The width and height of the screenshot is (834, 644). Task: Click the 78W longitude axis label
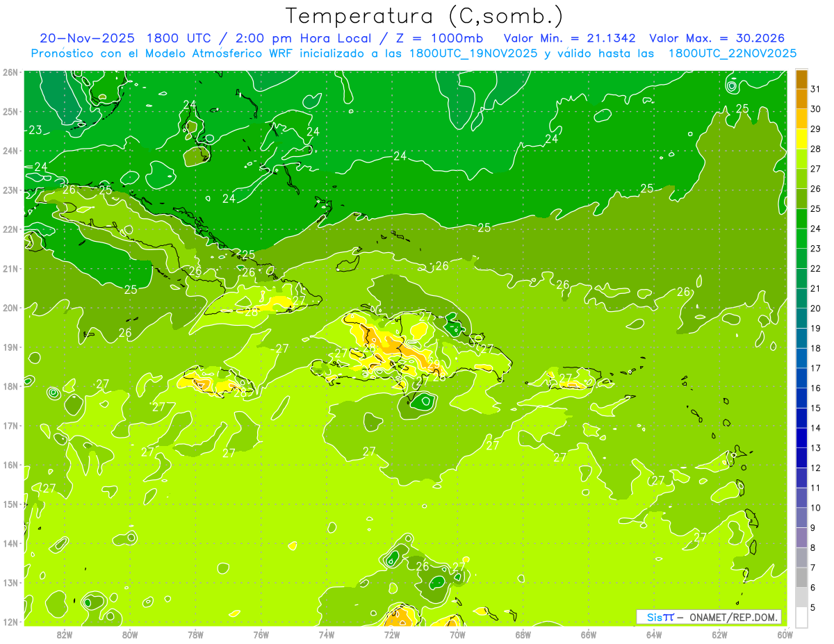(x=195, y=634)
